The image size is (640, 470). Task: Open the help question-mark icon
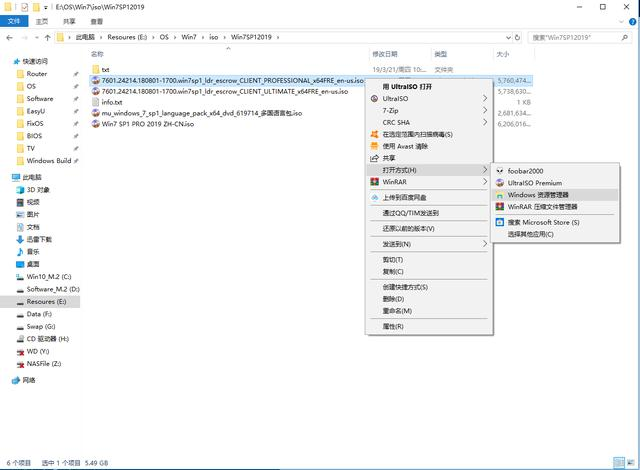tap(633, 22)
